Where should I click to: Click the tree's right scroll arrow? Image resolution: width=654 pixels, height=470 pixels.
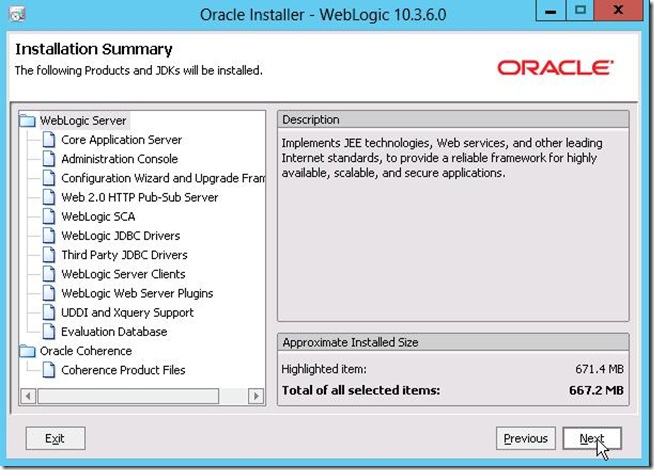pos(256,396)
